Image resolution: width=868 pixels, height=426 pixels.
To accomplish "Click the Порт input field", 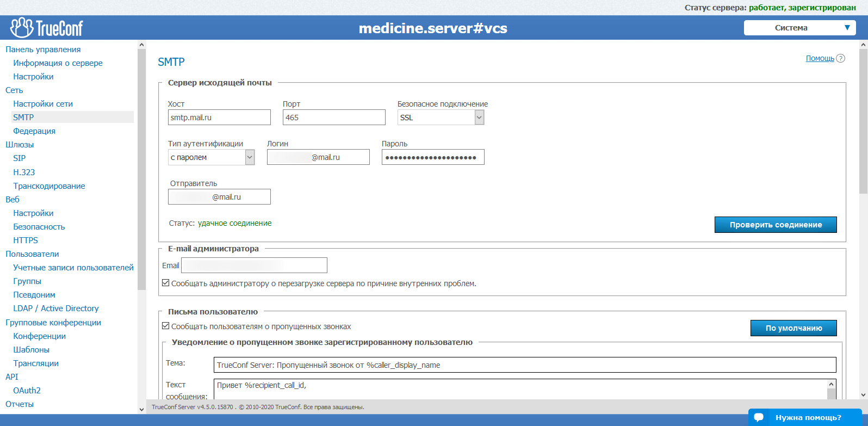I will click(334, 118).
